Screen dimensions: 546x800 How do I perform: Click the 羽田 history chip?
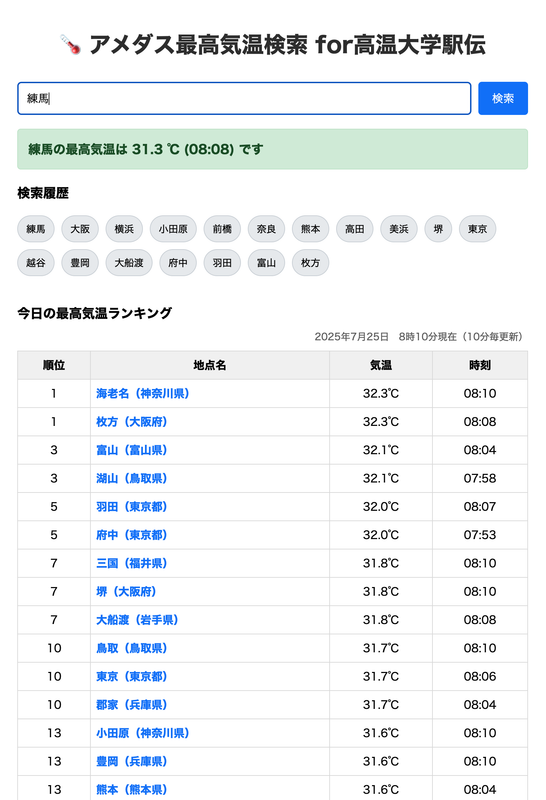pyautogui.click(x=222, y=263)
